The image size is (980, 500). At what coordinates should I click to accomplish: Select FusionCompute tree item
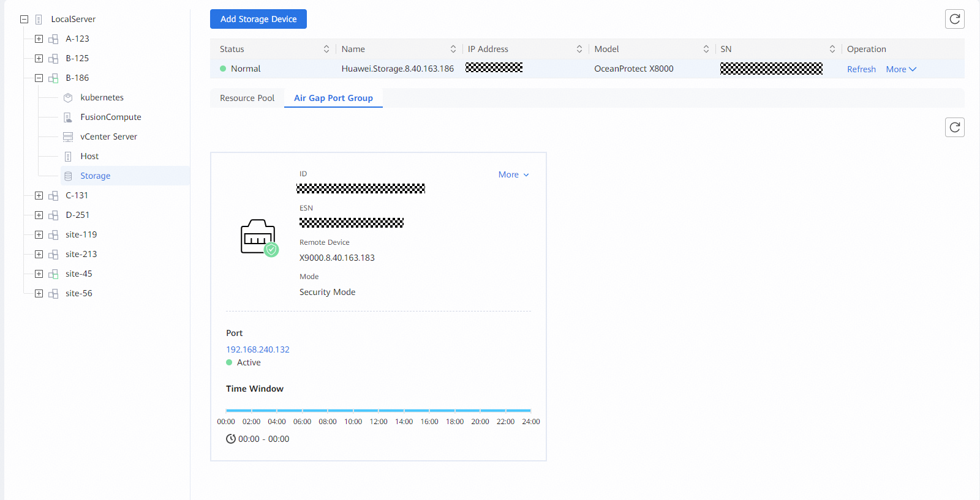(x=111, y=117)
